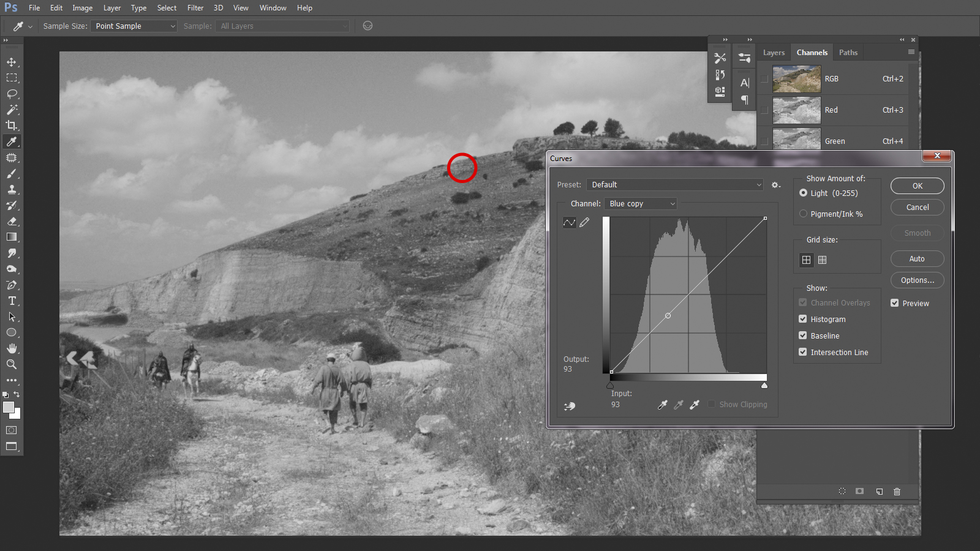
Task: Switch to the Layers tab
Action: [x=774, y=53]
